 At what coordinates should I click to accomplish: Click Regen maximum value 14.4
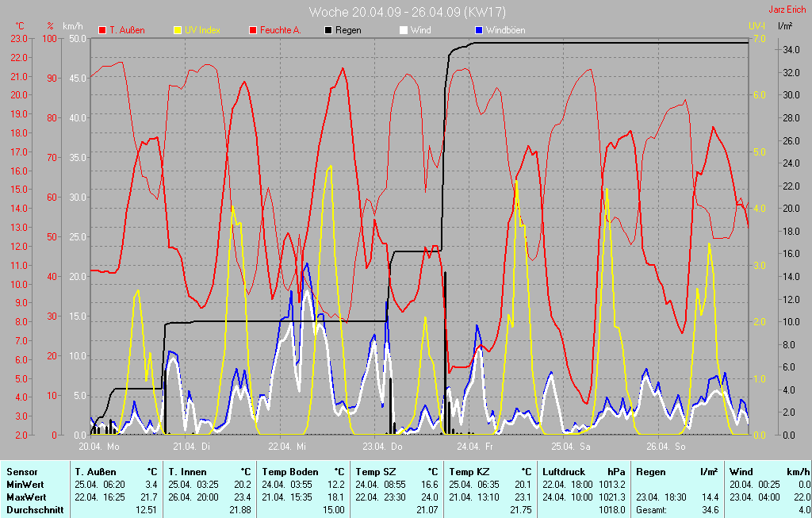point(710,497)
